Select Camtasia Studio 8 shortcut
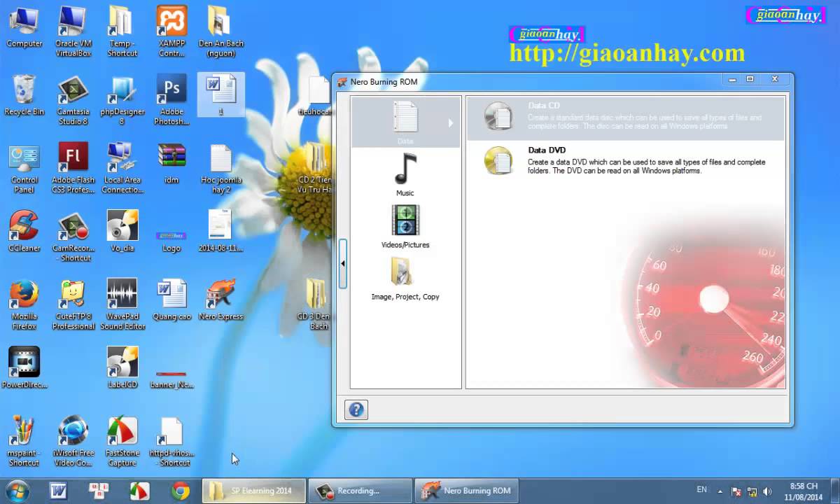Image resolution: width=840 pixels, height=504 pixels. pos(73,100)
